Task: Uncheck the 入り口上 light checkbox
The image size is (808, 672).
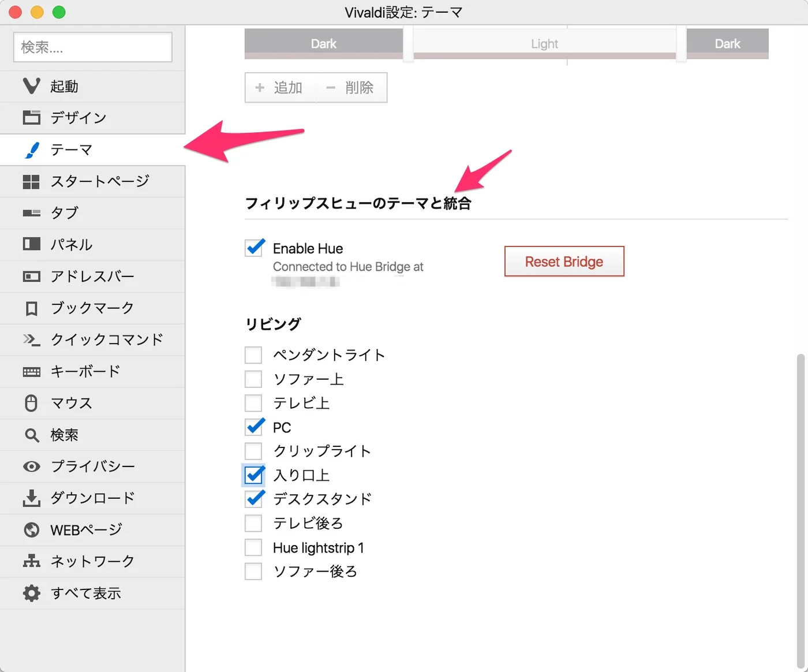Action: coord(254,475)
